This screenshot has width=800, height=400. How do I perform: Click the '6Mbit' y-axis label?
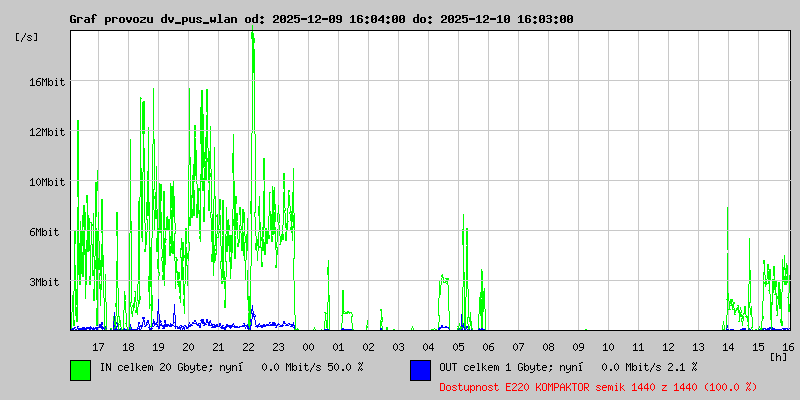point(43,232)
